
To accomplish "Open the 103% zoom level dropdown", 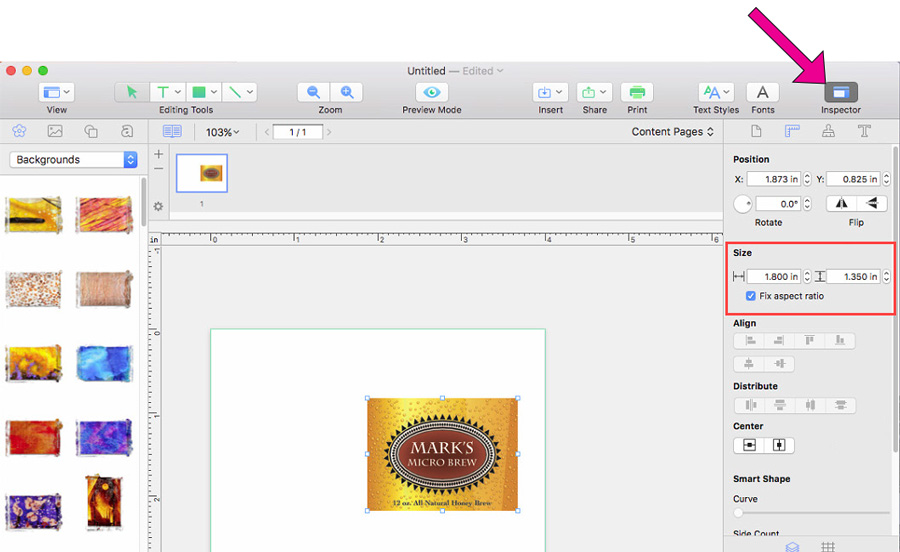I will [223, 133].
